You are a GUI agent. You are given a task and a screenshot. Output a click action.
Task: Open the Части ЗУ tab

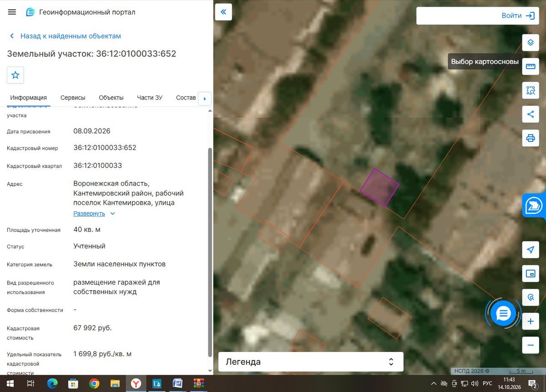click(x=150, y=98)
